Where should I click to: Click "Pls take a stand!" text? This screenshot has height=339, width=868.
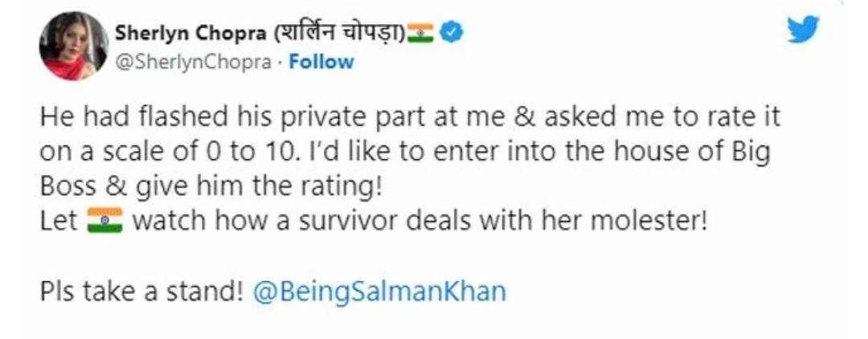pyautogui.click(x=141, y=291)
